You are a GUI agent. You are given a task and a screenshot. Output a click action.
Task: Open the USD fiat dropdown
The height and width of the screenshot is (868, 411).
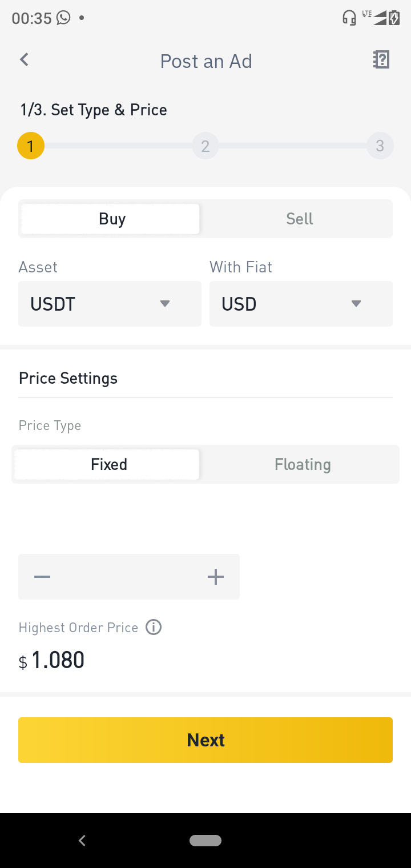coord(301,304)
